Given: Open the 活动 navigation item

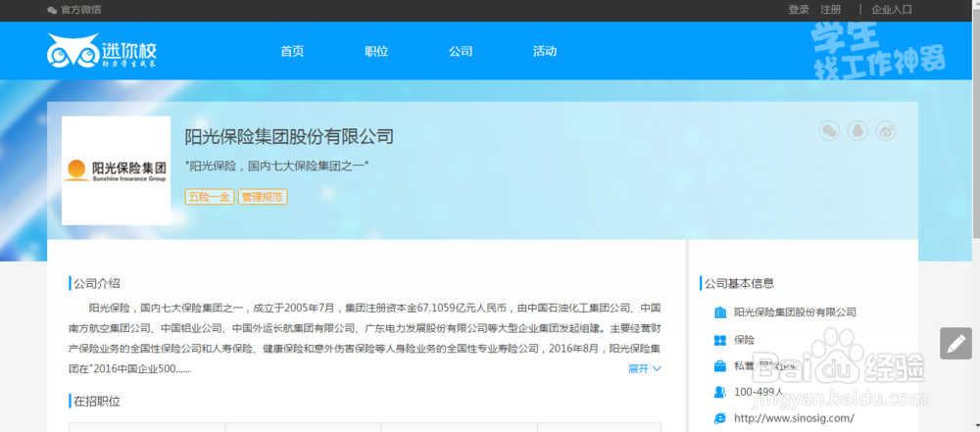Looking at the screenshot, I should [x=544, y=51].
